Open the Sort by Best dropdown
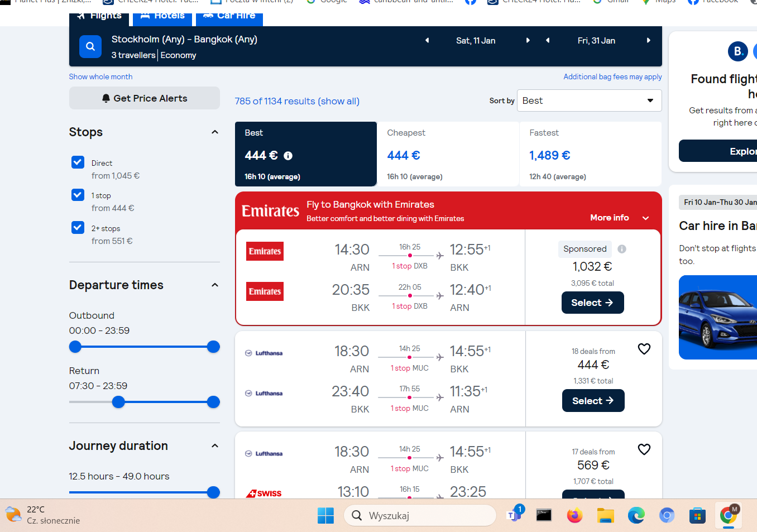The height and width of the screenshot is (532, 757). [x=589, y=100]
